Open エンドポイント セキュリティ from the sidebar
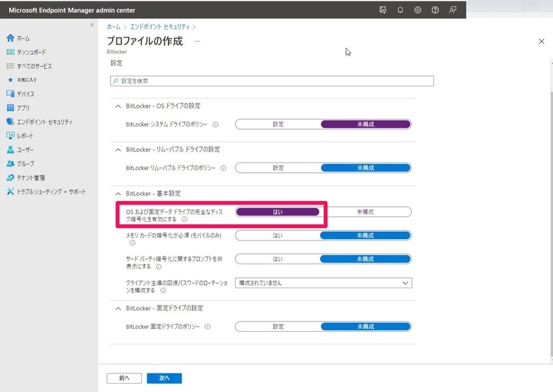553x392 pixels. [44, 122]
